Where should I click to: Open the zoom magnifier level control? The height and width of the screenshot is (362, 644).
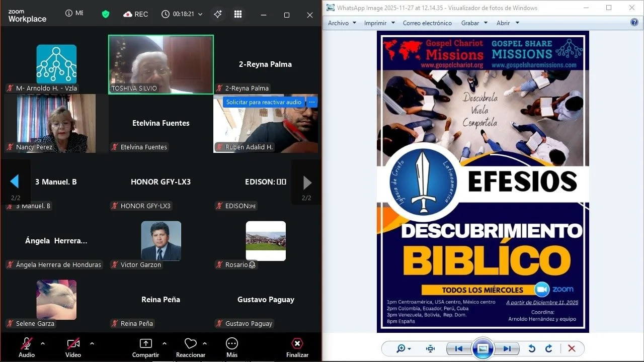click(402, 348)
